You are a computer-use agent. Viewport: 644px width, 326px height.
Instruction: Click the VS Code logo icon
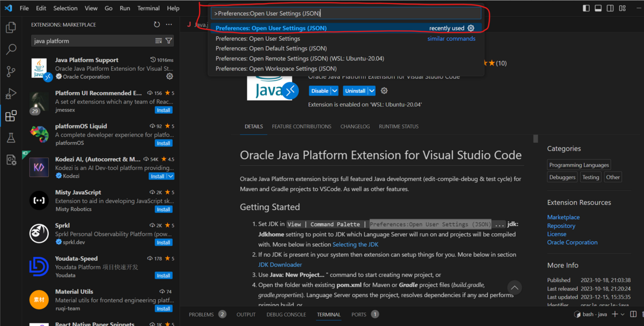[8, 8]
